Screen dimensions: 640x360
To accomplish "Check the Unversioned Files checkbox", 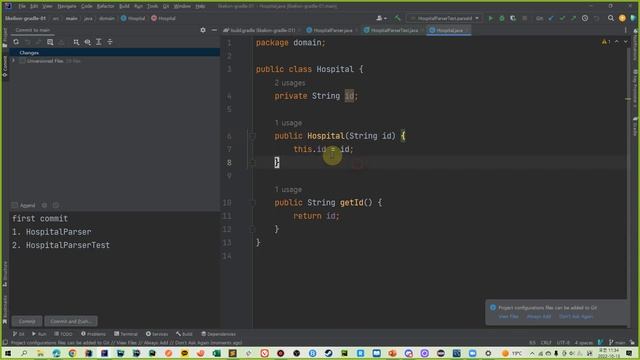I will pyautogui.click(x=22, y=61).
